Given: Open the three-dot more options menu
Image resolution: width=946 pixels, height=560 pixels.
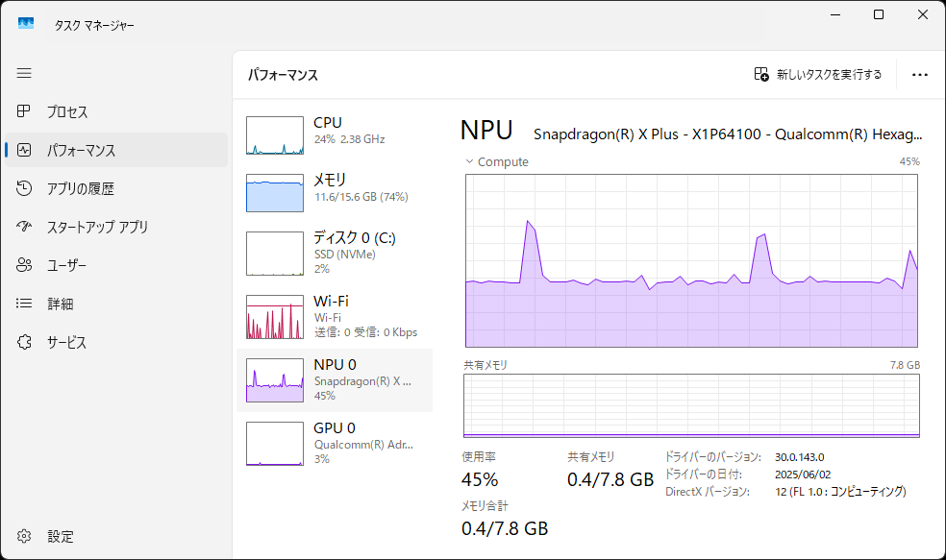Looking at the screenshot, I should click(920, 75).
